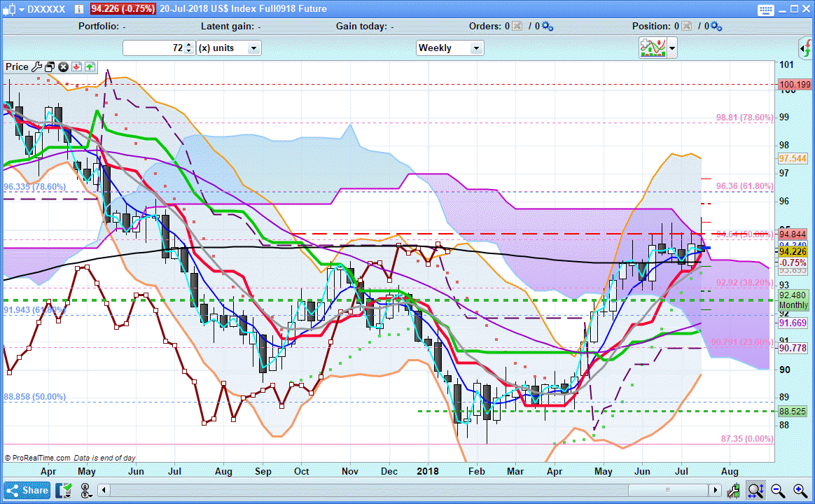Click the 96.36 (61.80%) Fibonacci label

tap(745, 186)
